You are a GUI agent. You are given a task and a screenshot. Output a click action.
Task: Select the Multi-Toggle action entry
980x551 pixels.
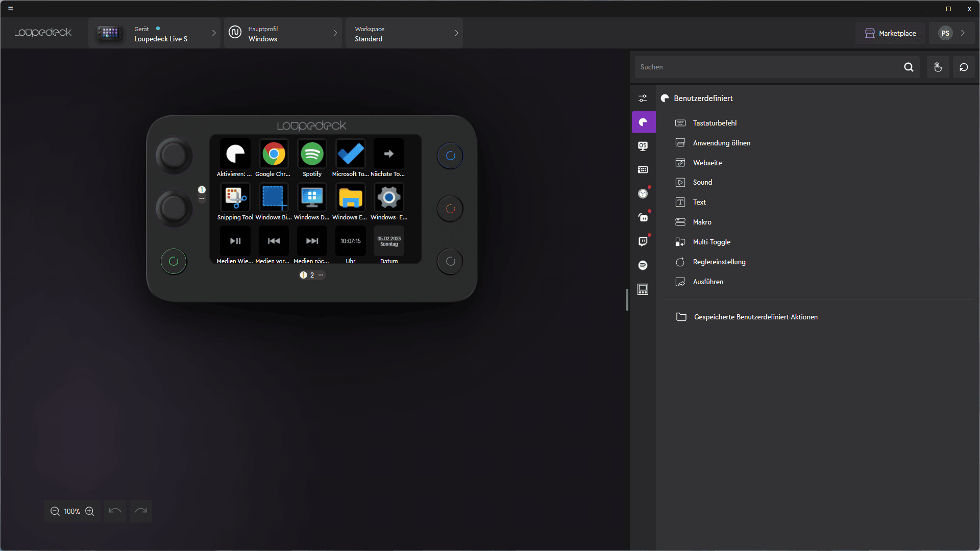click(711, 242)
